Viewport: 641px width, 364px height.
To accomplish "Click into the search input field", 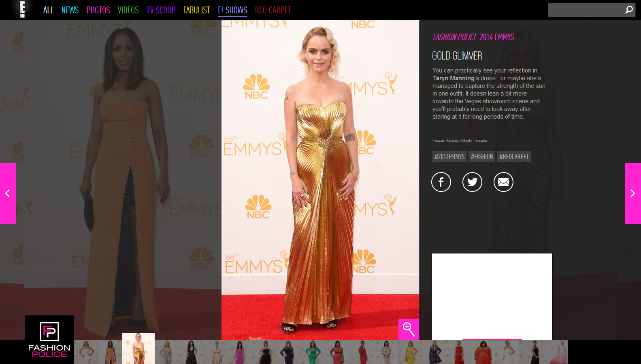I will point(585,10).
